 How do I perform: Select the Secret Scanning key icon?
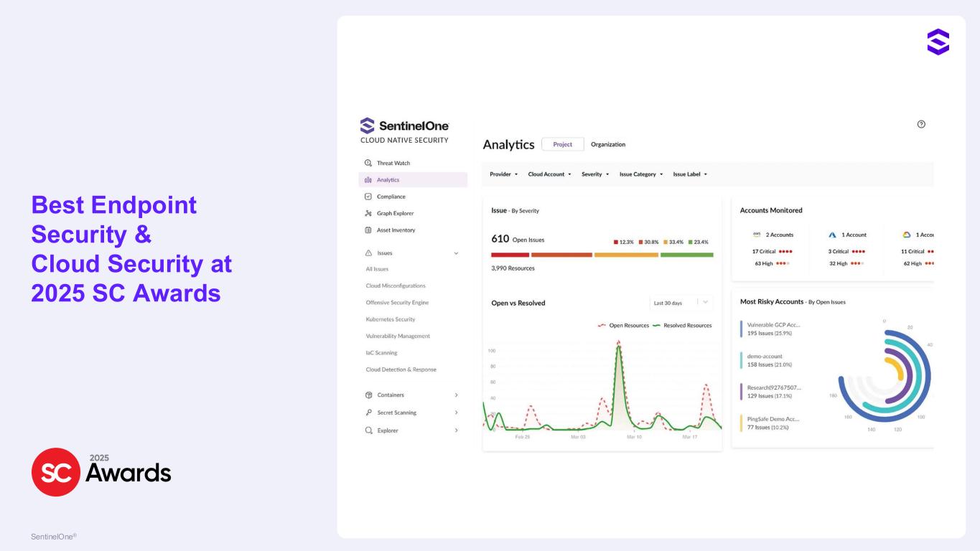coord(369,413)
